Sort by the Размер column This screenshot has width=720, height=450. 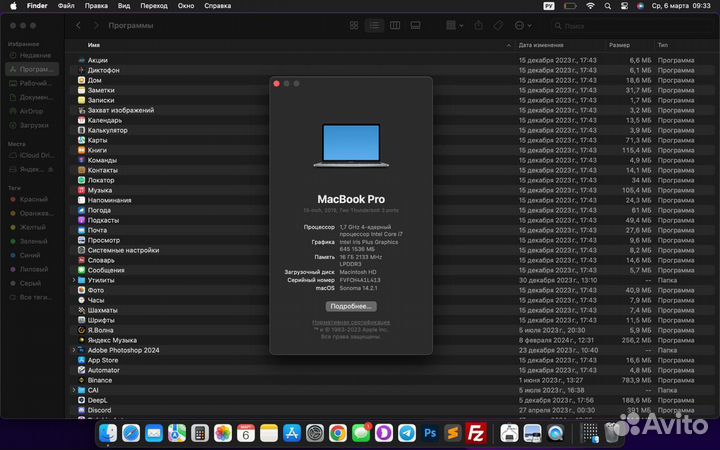tap(619, 45)
